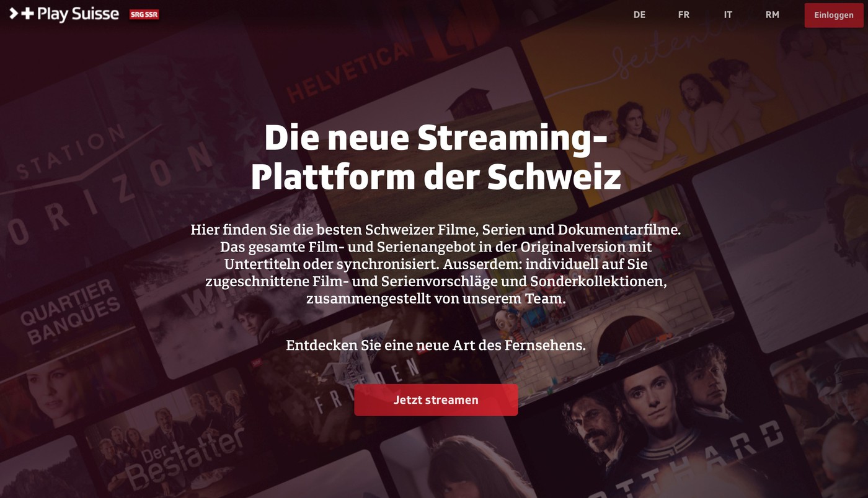
Task: Click the red SRG SSR badge
Action: pyautogui.click(x=144, y=14)
